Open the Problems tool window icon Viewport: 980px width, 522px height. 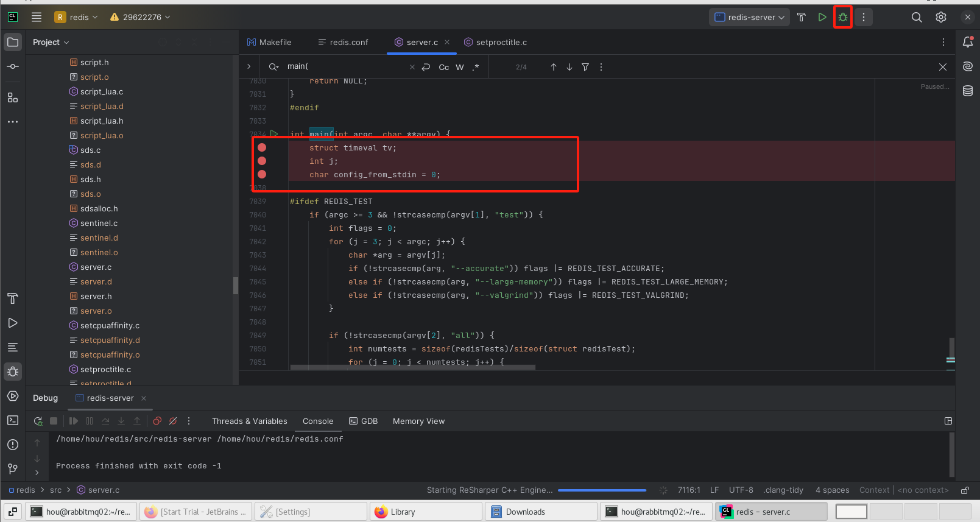coord(13,445)
